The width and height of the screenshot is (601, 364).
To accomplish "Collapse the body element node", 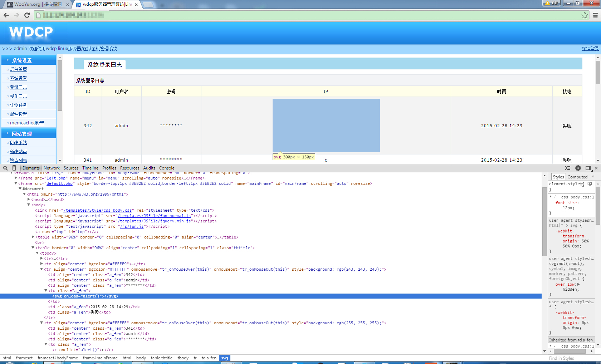I will [x=29, y=205].
